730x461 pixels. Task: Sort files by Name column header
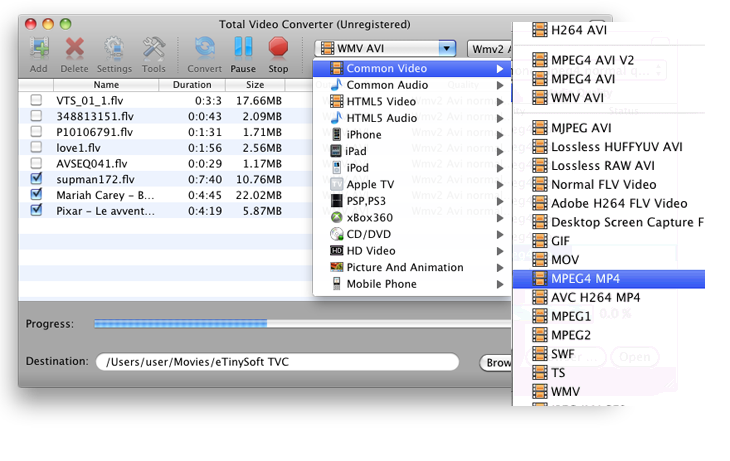coord(106,85)
